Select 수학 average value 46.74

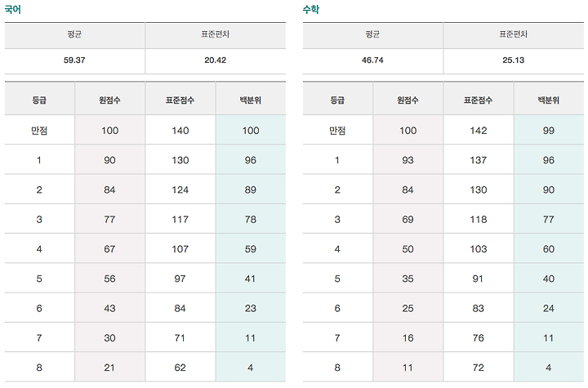point(372,60)
